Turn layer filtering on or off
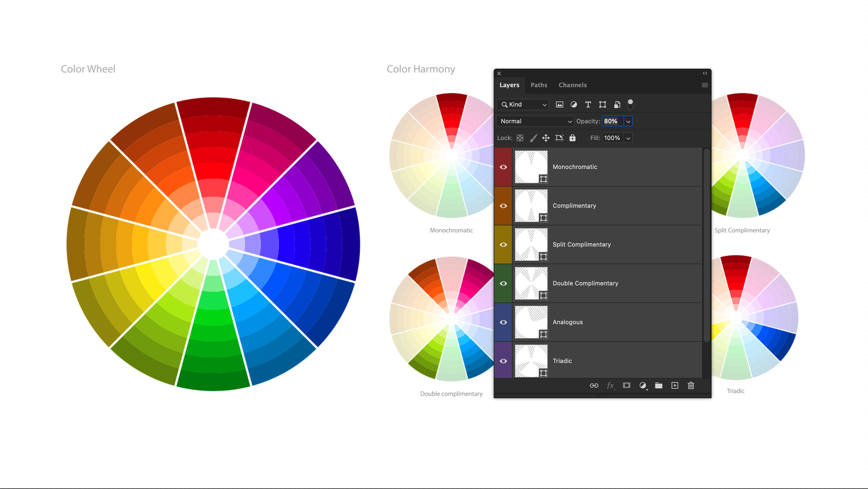This screenshot has width=868, height=489. [630, 104]
